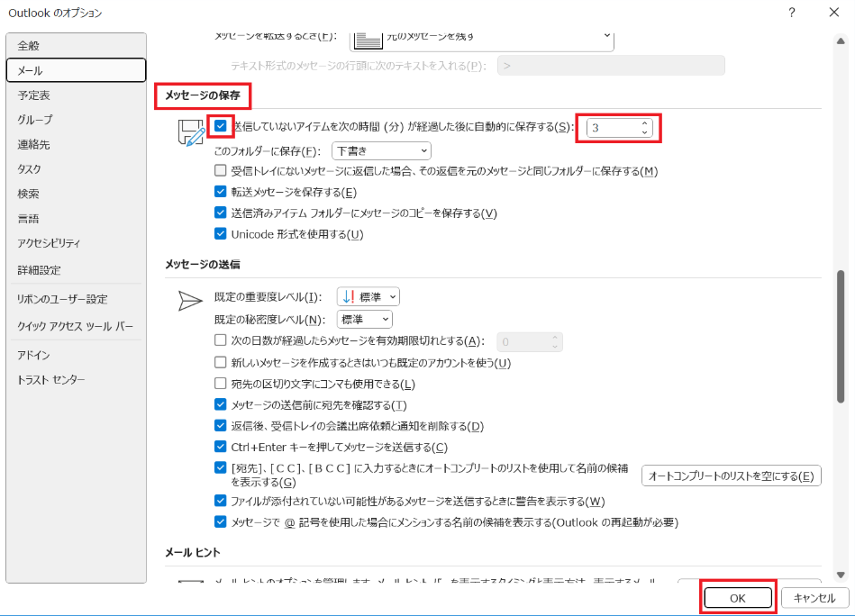Enable always use default account checkbox
The width and height of the screenshot is (855, 616).
click(x=221, y=363)
